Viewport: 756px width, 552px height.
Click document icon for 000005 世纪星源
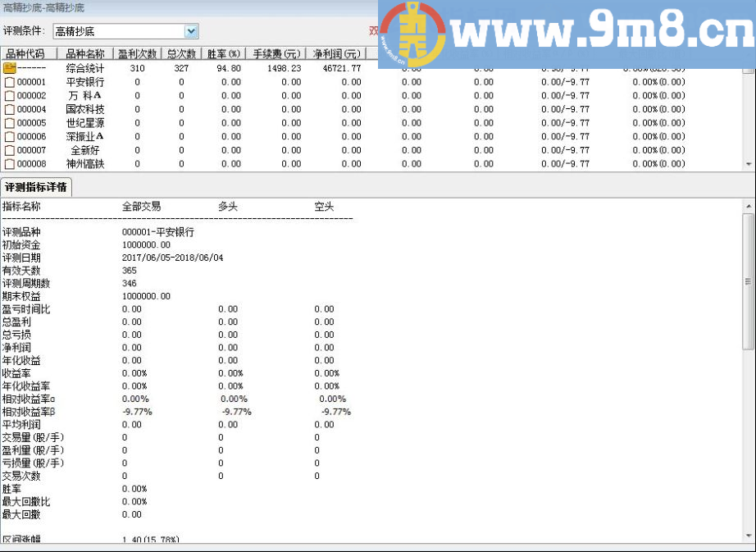pyautogui.click(x=10, y=123)
